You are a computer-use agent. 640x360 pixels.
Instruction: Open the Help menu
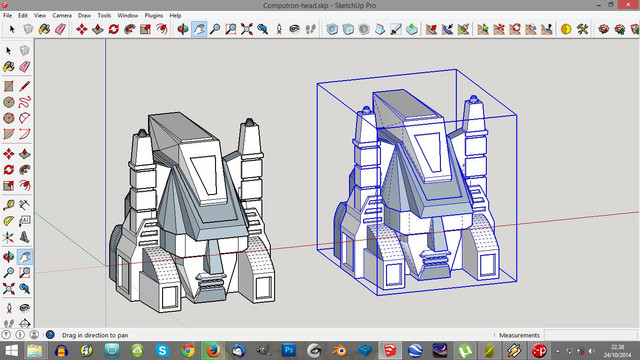(x=175, y=16)
